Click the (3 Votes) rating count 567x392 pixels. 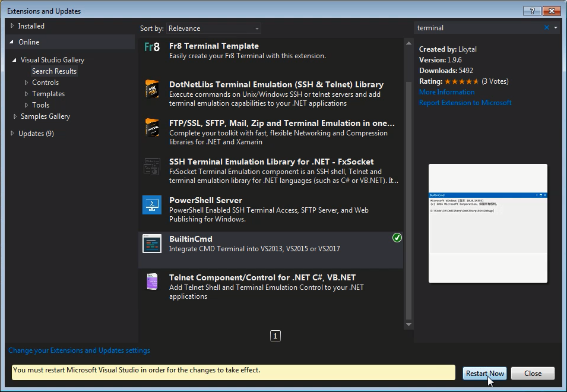495,81
